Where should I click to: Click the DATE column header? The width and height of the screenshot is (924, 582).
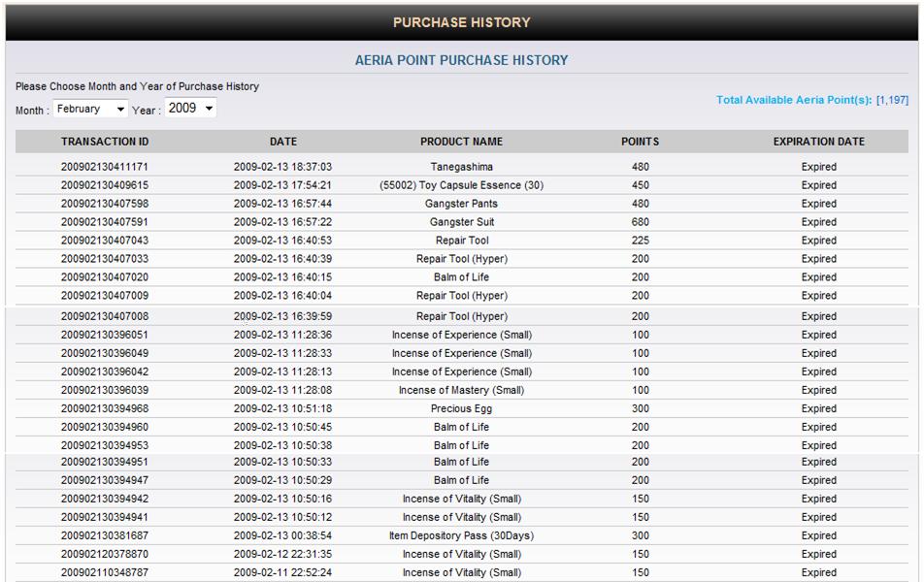tap(283, 142)
